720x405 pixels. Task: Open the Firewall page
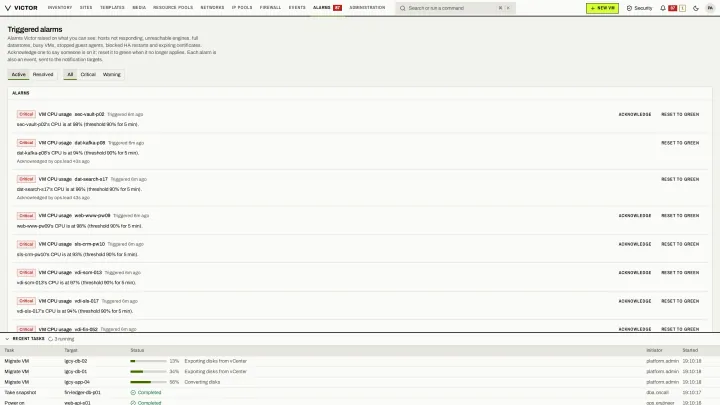click(270, 8)
